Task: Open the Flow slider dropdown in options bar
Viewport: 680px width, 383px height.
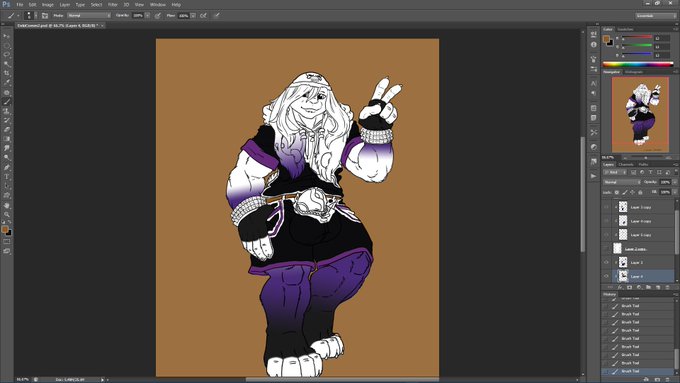Action: point(193,16)
